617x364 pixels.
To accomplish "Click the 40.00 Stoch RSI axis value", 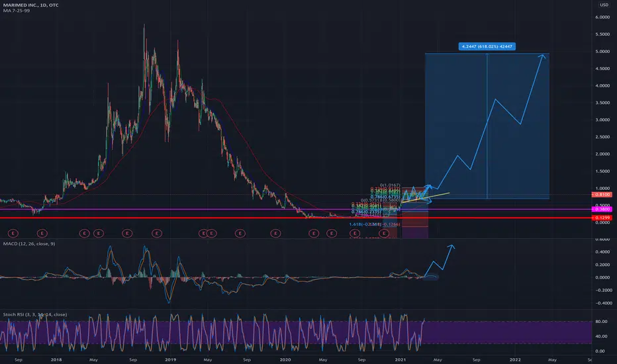I will tap(600, 336).
